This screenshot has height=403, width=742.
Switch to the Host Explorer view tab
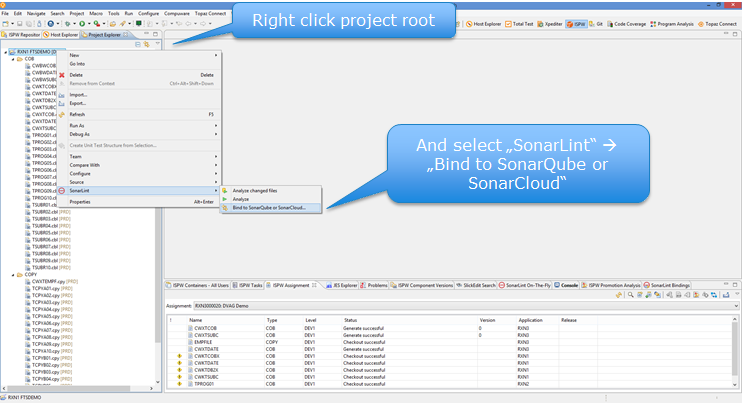[61, 35]
